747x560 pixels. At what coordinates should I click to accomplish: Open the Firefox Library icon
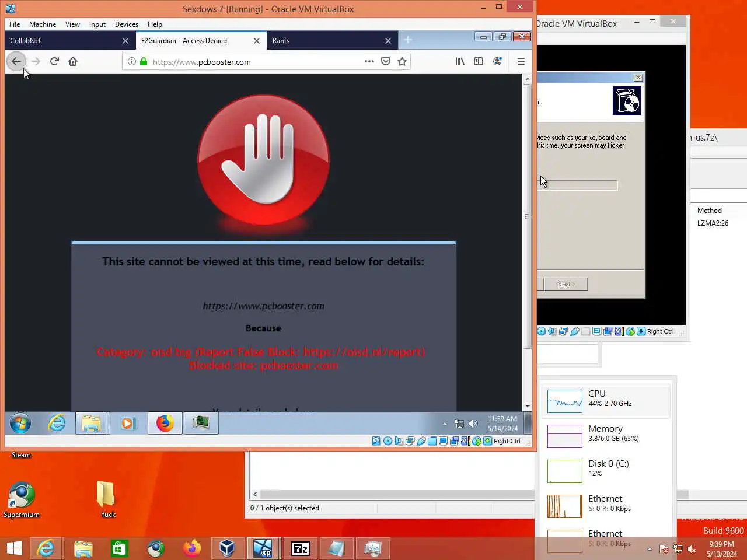pos(460,61)
